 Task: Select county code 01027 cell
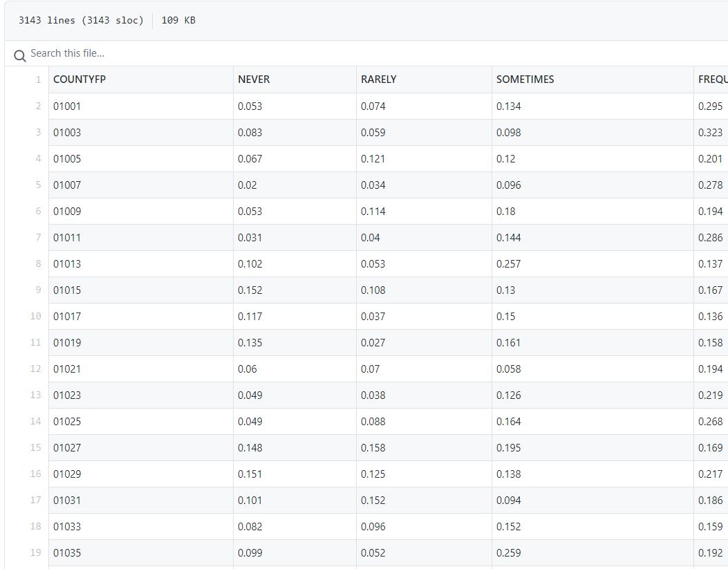tap(140, 448)
